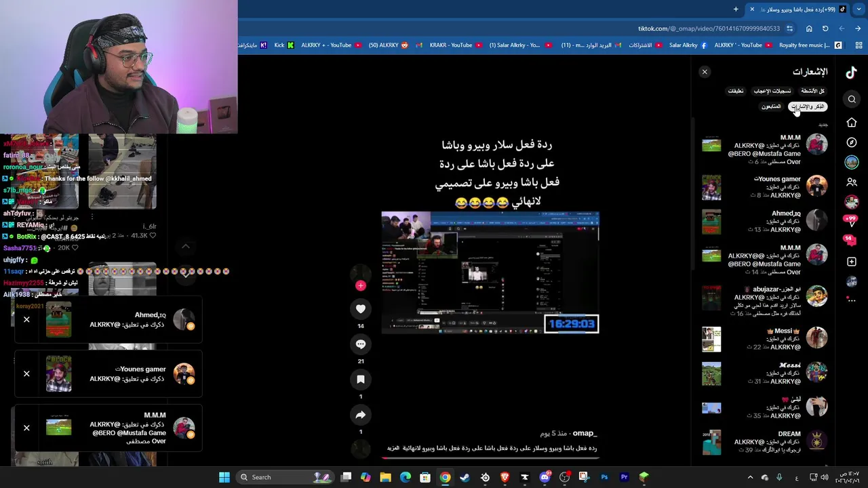Viewport: 868px width, 488px height.
Task: Close the TikTok browser tab
Action: [752, 9]
